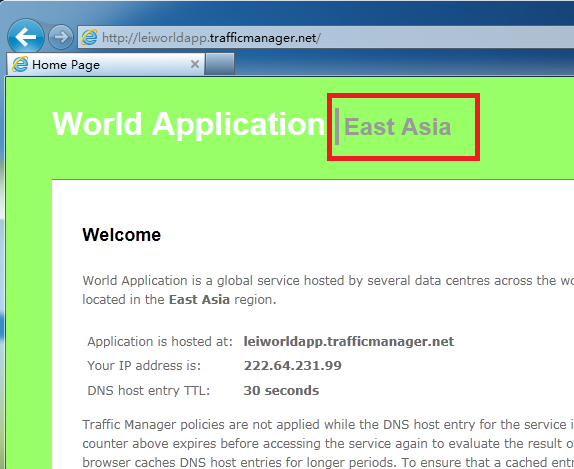The image size is (574, 469).
Task: Click the Traffic Manager policies paragraph
Action: (328, 443)
